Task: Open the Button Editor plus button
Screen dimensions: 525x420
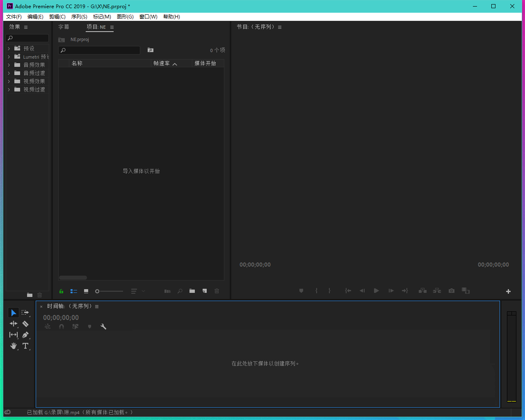Action: click(508, 291)
